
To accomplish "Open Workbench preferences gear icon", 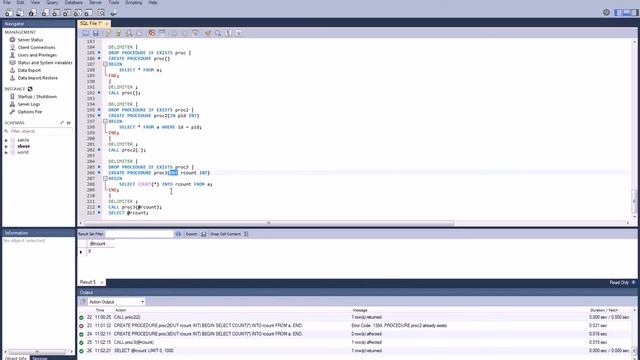I will click(x=607, y=12).
